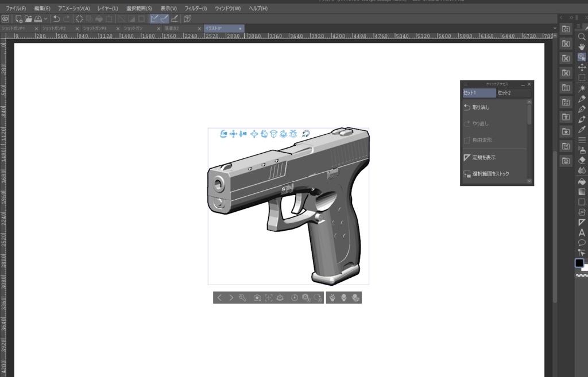
Task: Click the fit-to-view icon in the 3D toolbar
Action: [269, 297]
